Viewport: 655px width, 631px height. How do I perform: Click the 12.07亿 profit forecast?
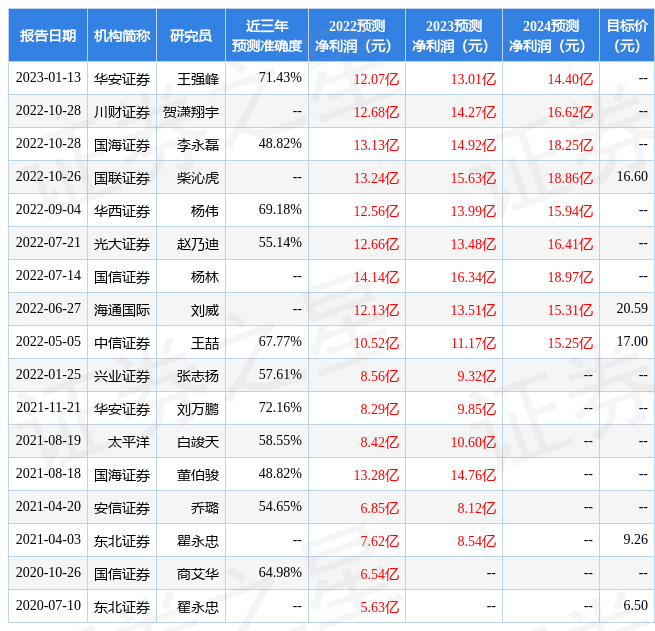pyautogui.click(x=376, y=79)
